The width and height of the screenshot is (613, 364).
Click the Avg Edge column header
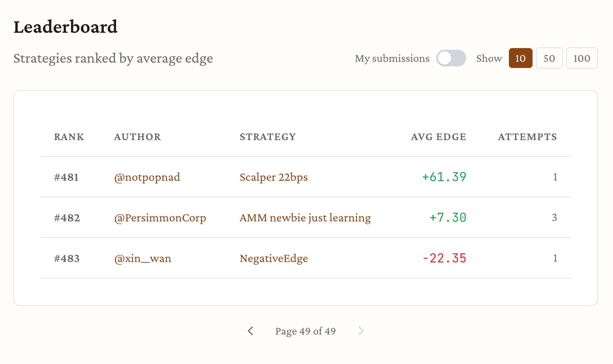pos(438,137)
